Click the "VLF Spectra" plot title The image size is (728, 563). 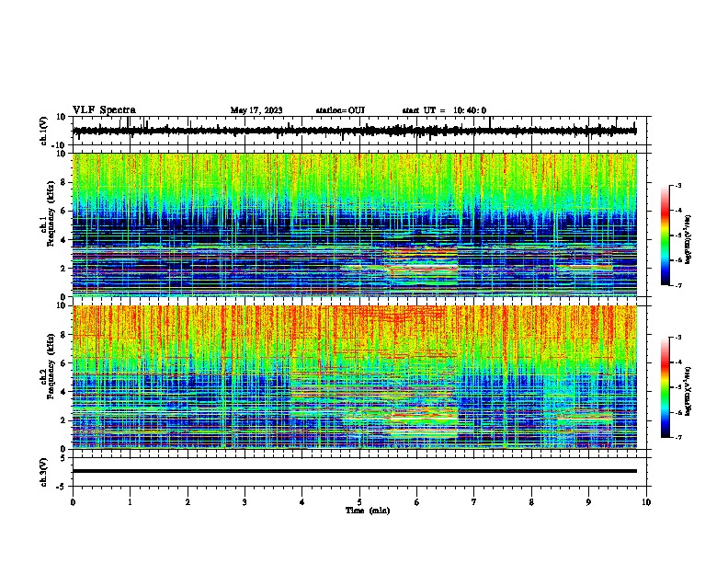point(104,110)
